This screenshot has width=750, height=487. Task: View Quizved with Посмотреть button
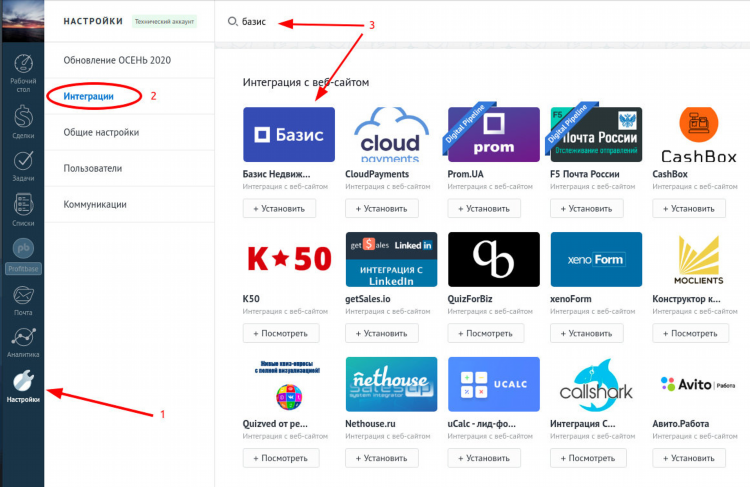281,458
